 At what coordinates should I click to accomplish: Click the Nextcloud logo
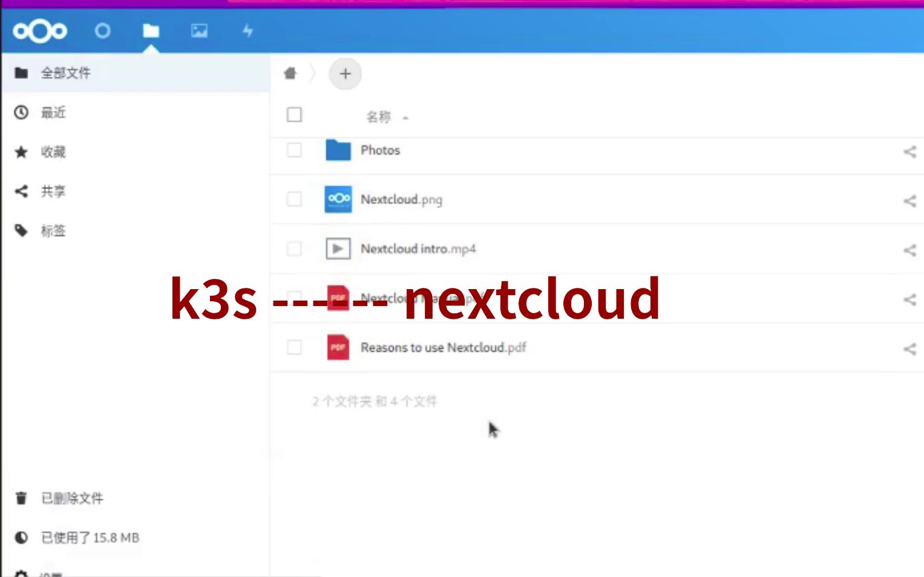tap(40, 31)
